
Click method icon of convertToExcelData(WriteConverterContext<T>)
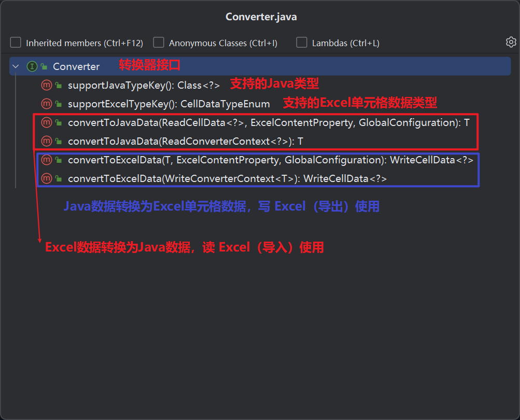point(47,178)
